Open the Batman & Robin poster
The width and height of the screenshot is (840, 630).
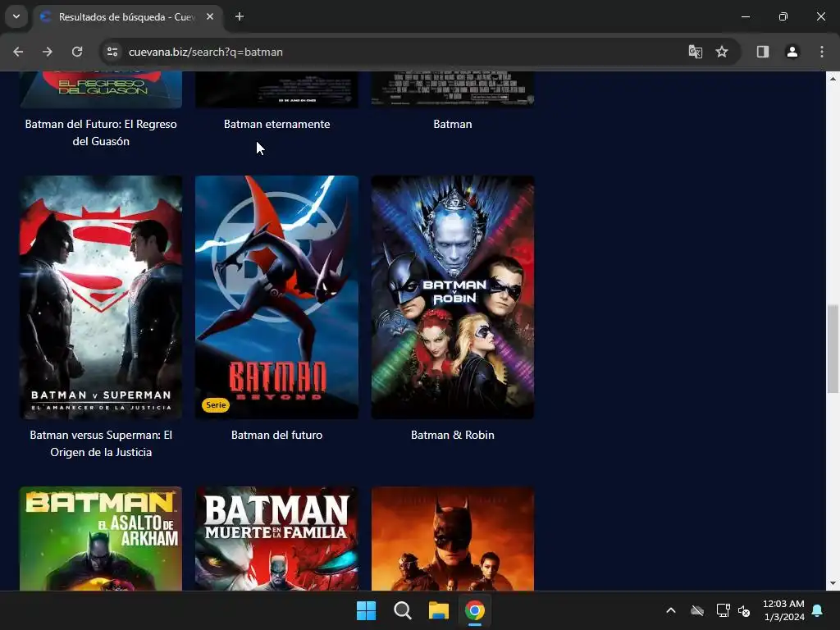point(453,297)
